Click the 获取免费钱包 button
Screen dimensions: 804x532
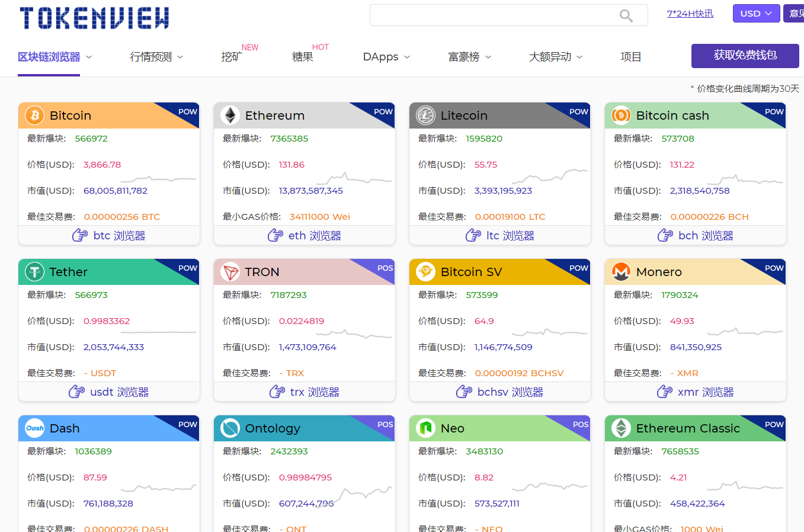(745, 56)
